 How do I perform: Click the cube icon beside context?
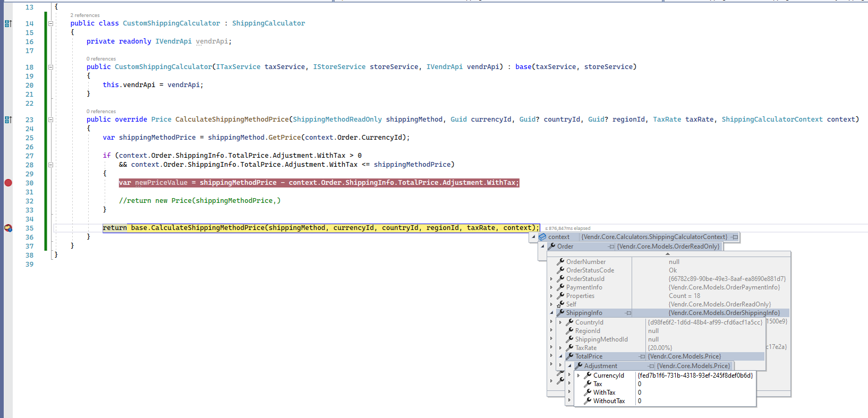(542, 237)
